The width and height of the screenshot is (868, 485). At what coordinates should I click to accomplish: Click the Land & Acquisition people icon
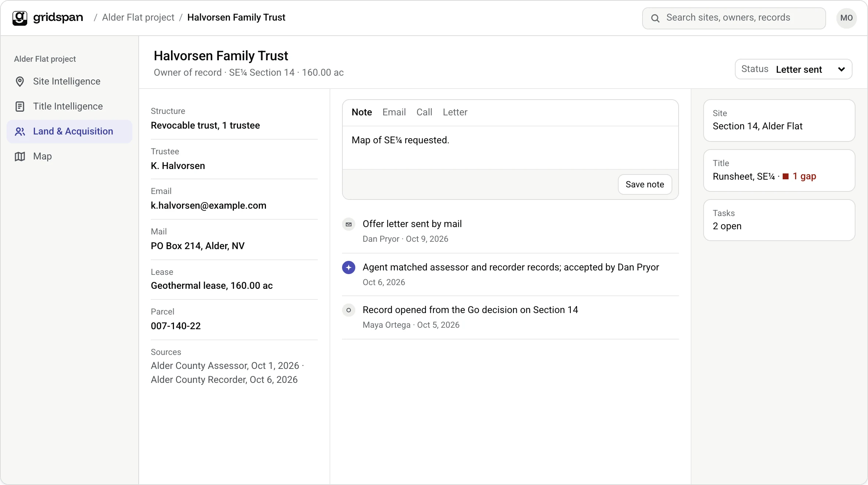[x=20, y=132]
